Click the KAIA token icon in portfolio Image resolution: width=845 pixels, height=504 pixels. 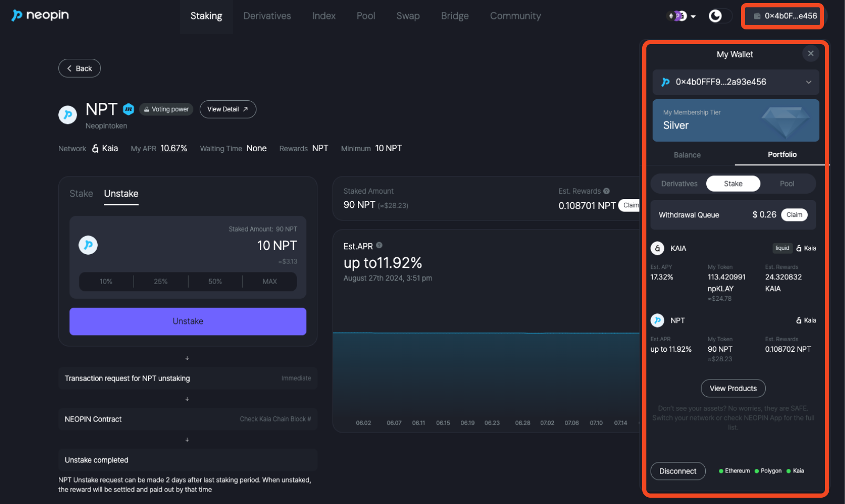[657, 248]
